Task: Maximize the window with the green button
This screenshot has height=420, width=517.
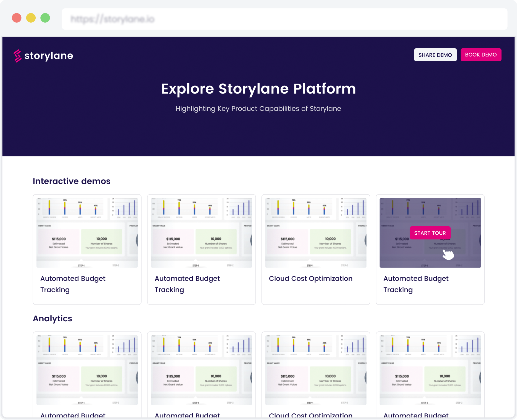Action: click(45, 18)
